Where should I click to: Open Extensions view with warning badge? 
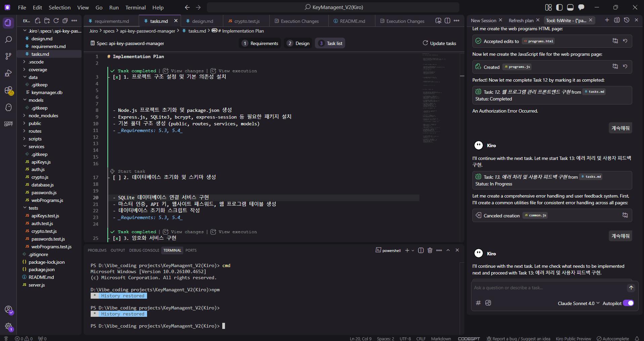(9, 91)
